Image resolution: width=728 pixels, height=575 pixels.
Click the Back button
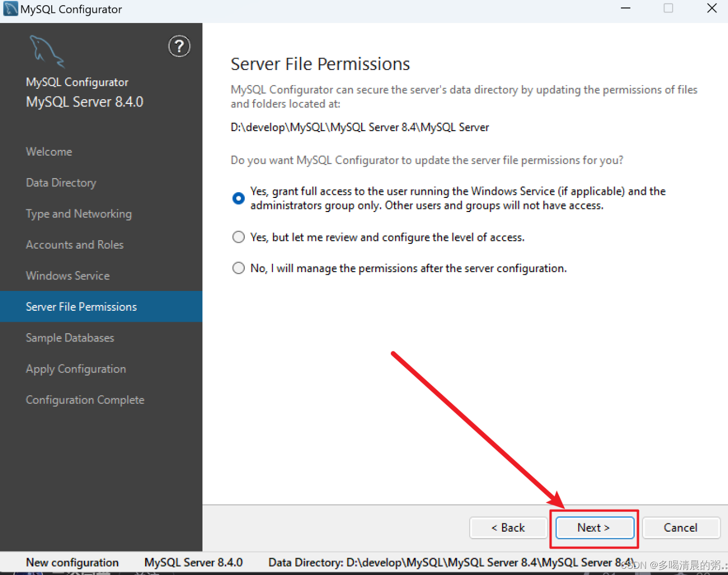[x=508, y=527]
